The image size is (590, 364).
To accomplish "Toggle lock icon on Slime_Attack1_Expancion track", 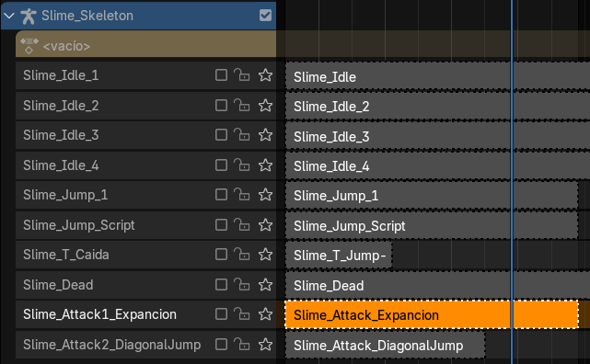I will click(242, 314).
